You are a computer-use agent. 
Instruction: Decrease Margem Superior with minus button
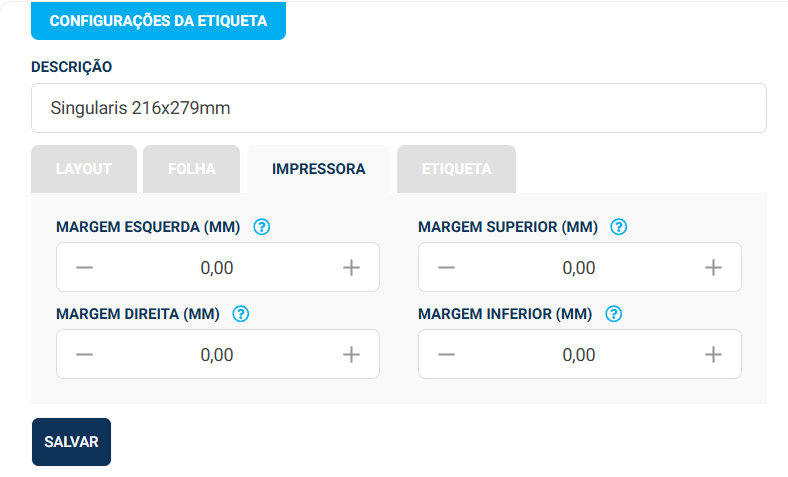click(x=447, y=268)
